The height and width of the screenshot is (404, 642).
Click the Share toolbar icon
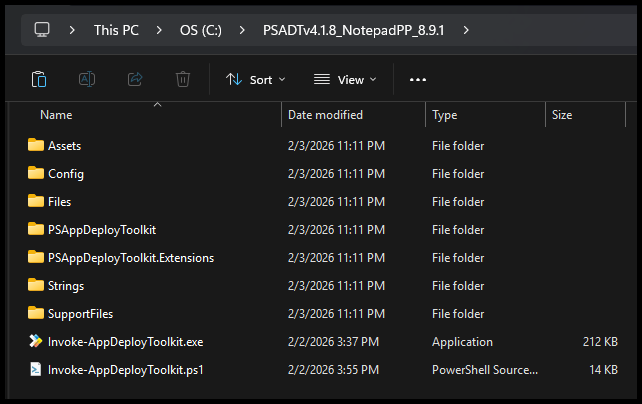click(135, 79)
